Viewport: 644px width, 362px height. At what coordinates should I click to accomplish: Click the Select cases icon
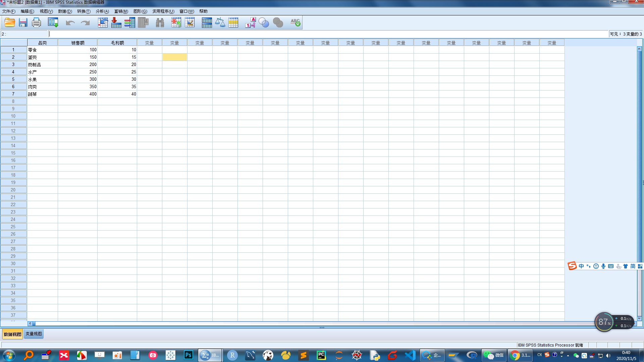pos(233,23)
